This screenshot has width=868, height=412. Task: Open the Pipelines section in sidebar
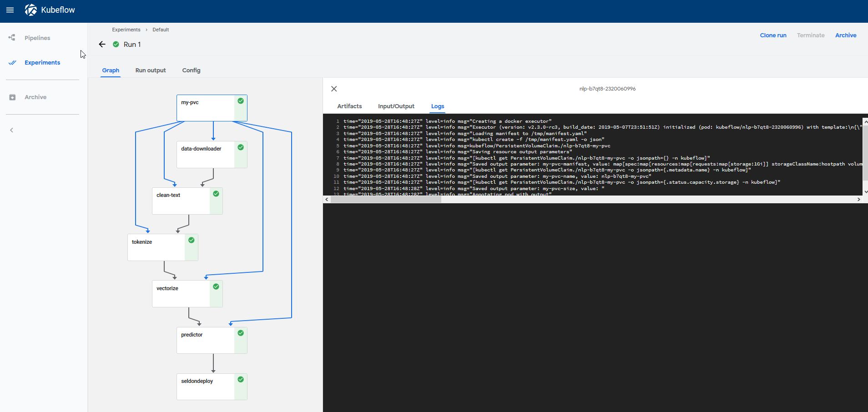coord(37,38)
